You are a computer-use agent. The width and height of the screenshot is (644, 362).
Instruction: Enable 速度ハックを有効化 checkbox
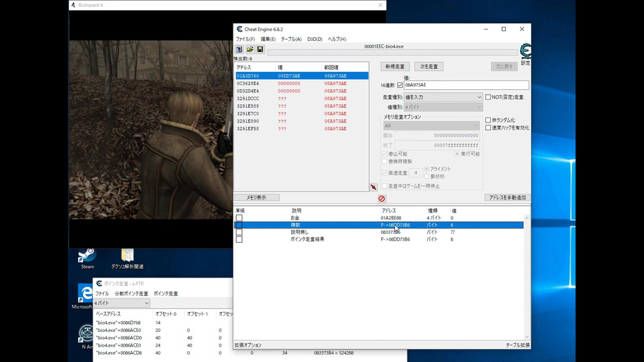coord(488,127)
